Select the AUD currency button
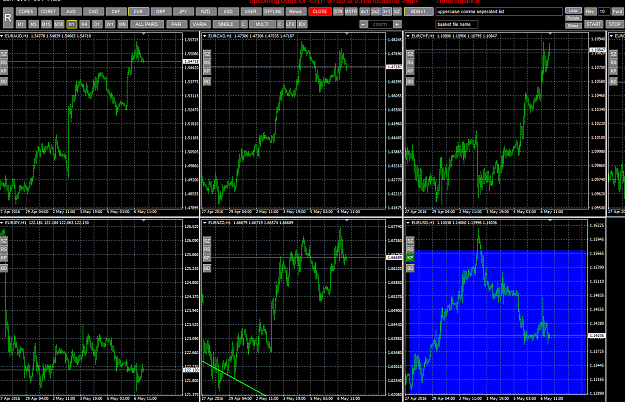Viewport: 625px width, 402px height. [71, 12]
